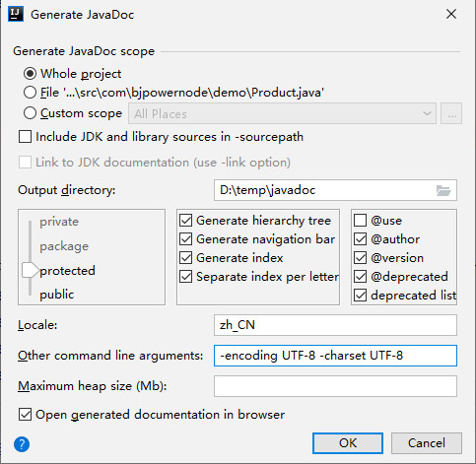
Task: Click the IntelliJ IDEA logo in title bar
Action: (16, 14)
